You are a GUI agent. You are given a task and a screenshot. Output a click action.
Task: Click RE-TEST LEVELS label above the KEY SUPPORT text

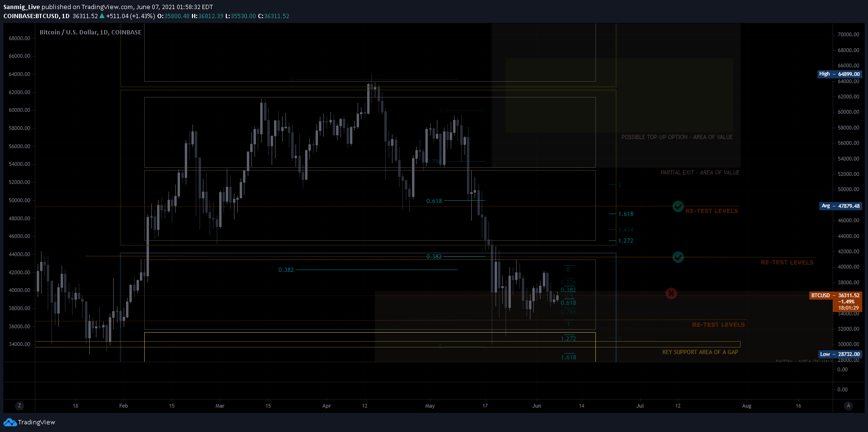pos(718,324)
